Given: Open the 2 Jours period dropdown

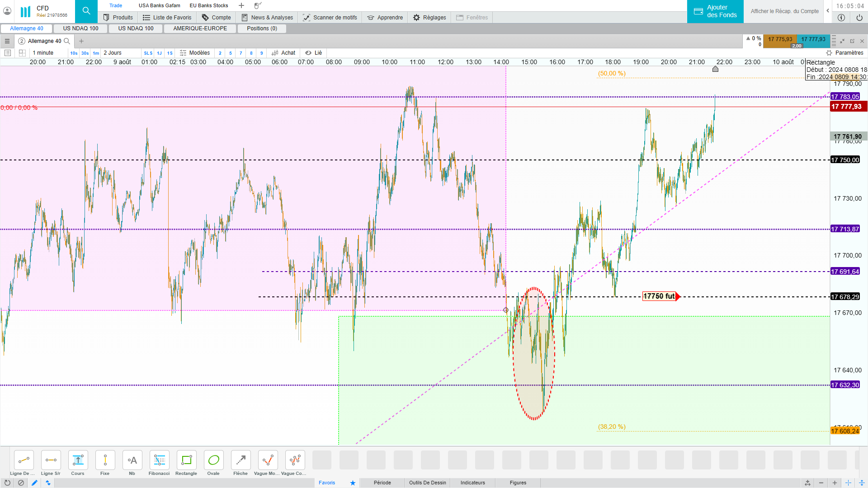Looking at the screenshot, I should (113, 53).
